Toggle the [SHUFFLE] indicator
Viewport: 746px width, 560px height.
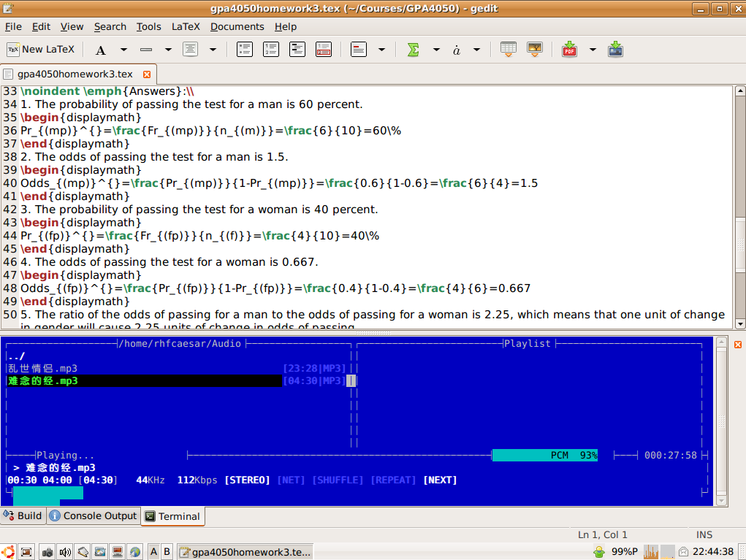(x=338, y=480)
